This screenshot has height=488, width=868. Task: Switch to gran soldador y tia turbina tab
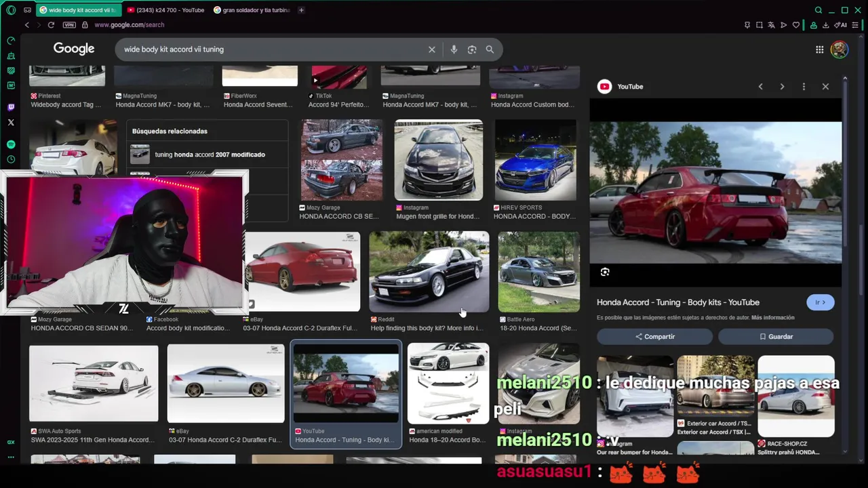coord(252,10)
